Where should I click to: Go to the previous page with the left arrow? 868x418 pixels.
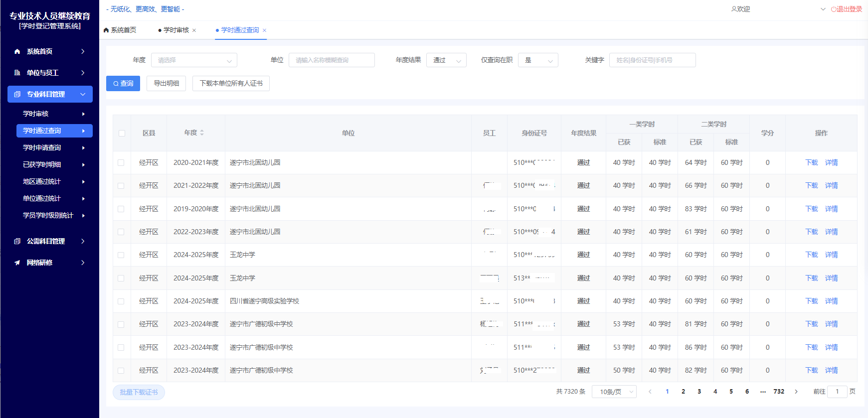pos(650,392)
